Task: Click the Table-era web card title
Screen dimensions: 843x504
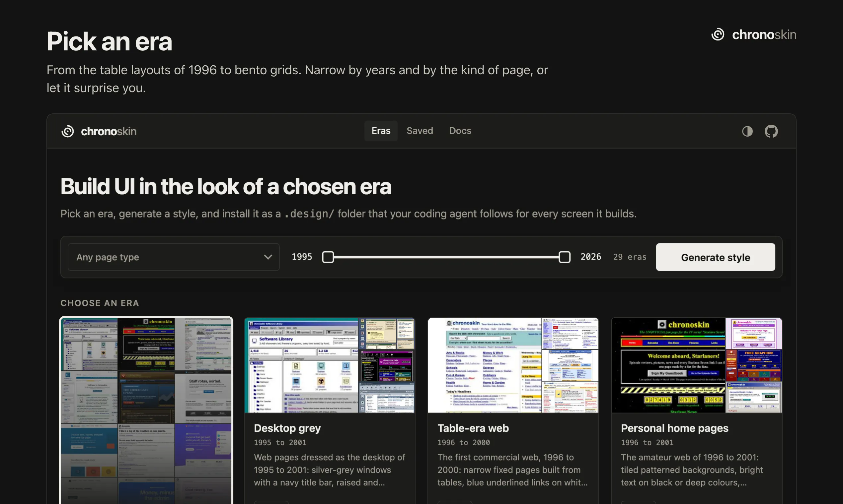Action: 473,428
